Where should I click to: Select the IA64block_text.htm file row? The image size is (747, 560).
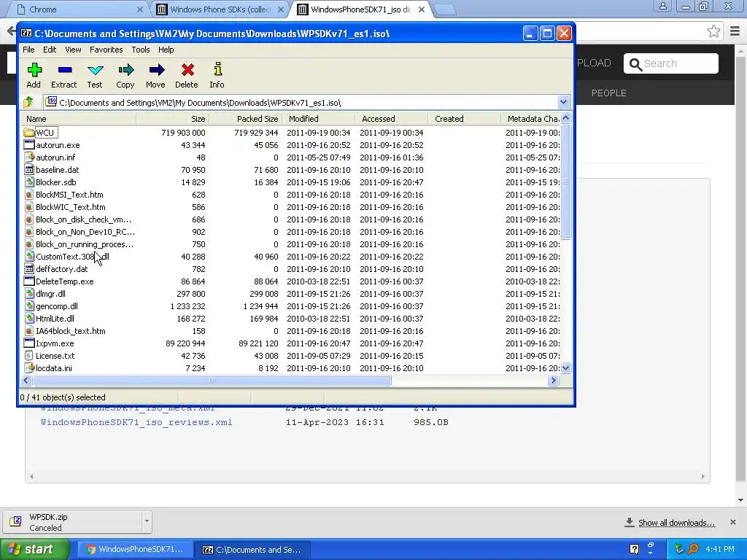pyautogui.click(x=290, y=331)
